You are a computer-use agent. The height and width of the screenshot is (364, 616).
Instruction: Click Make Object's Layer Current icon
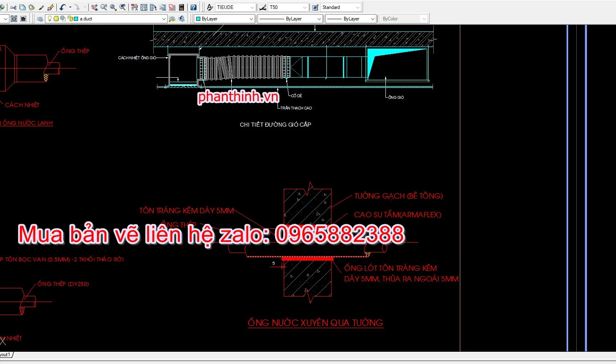[x=172, y=19]
